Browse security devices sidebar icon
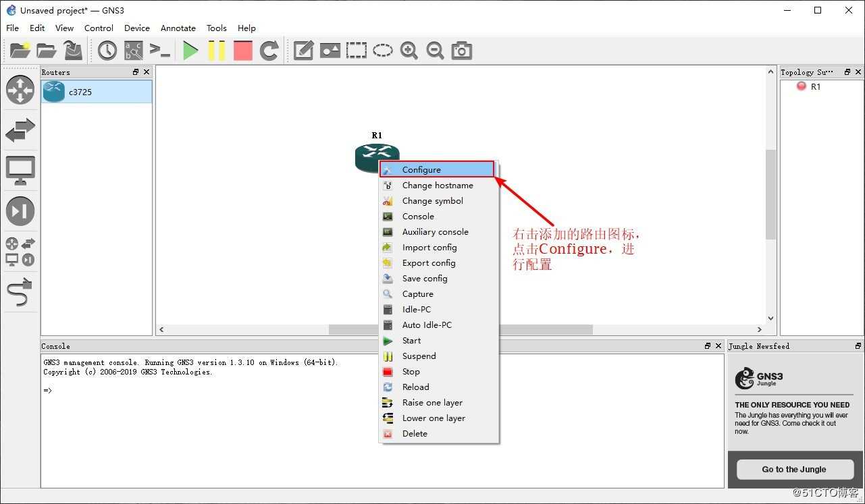865x504 pixels. (x=20, y=211)
